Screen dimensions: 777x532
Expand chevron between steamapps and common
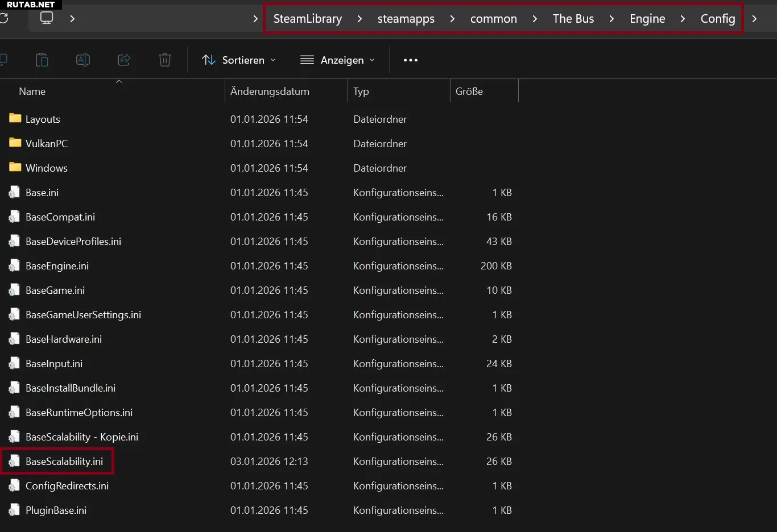click(452, 19)
